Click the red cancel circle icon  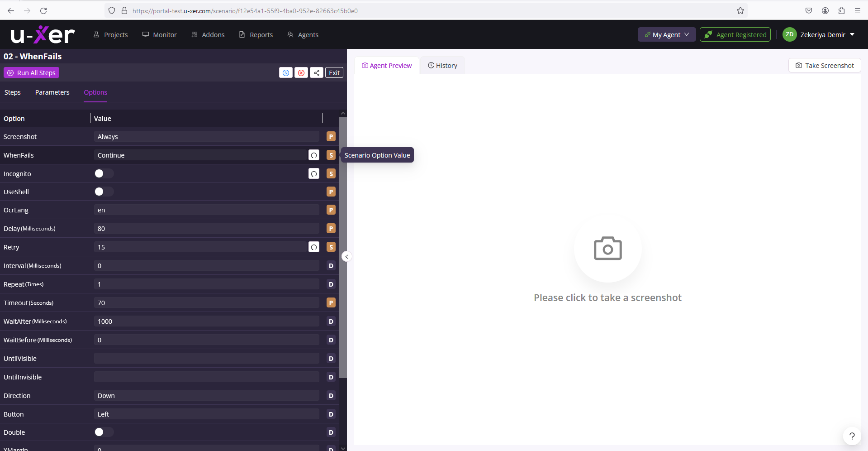point(301,73)
